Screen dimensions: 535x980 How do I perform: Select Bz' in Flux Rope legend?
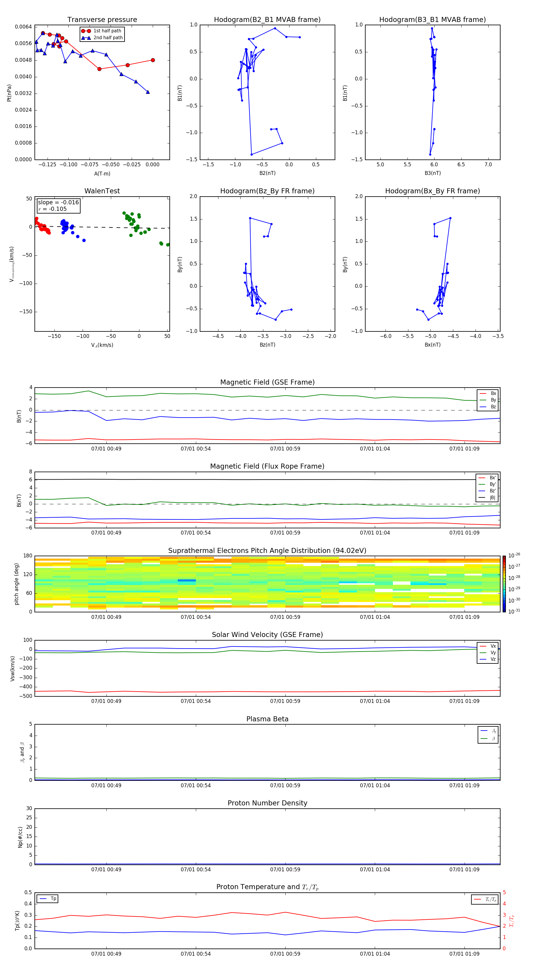(x=487, y=491)
